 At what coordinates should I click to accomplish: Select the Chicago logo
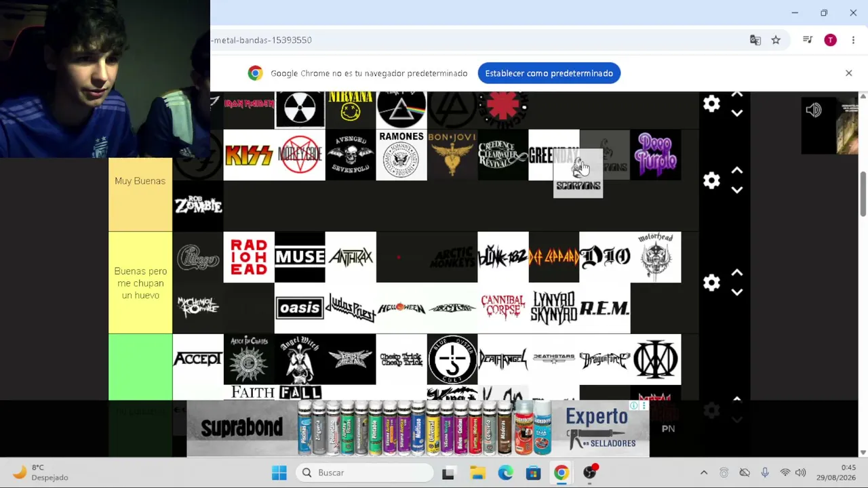point(198,258)
